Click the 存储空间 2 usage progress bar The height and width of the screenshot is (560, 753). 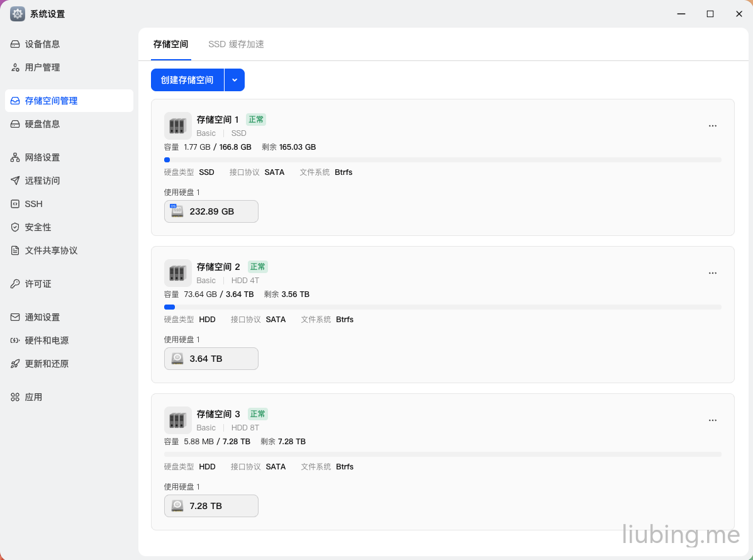pyautogui.click(x=442, y=307)
